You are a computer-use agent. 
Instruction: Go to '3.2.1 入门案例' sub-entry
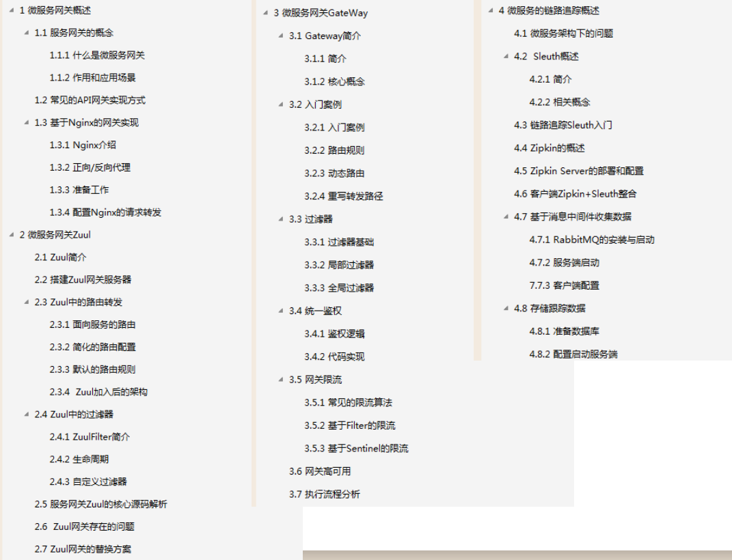(334, 127)
